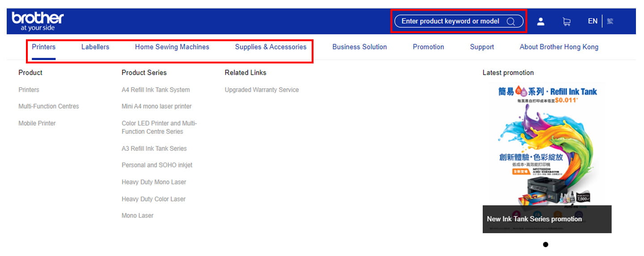Click the search magnifier icon

(x=510, y=21)
